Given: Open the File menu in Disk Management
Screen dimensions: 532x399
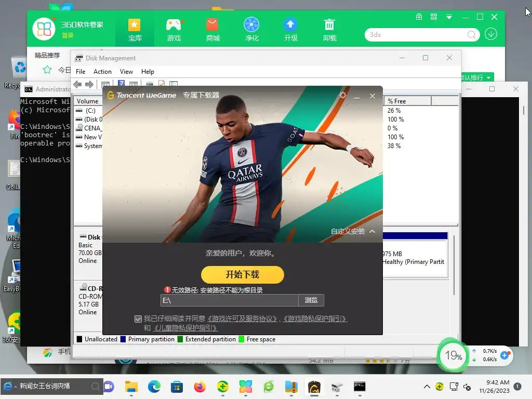Looking at the screenshot, I should [81, 72].
